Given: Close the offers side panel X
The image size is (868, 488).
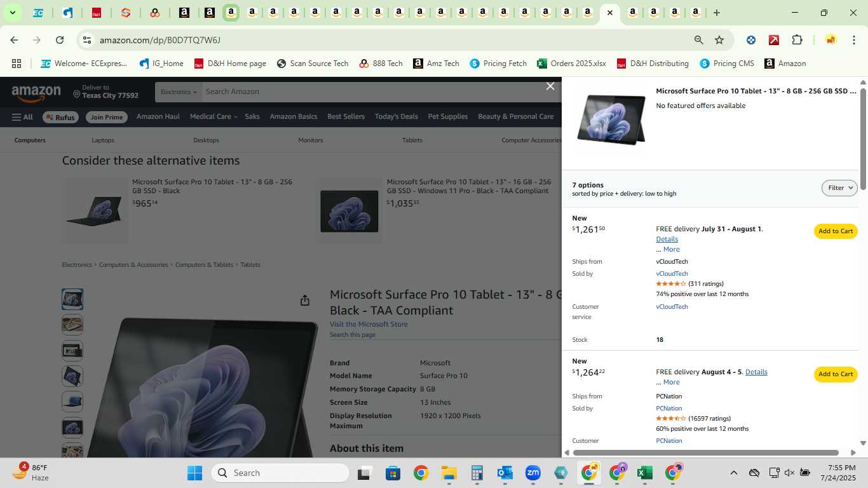Looking at the screenshot, I should click(550, 86).
